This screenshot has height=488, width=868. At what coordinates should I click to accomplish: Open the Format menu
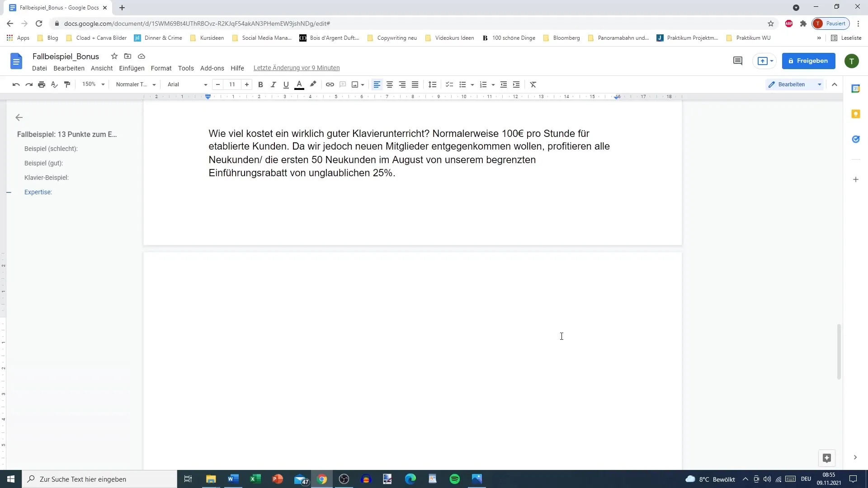[161, 68]
